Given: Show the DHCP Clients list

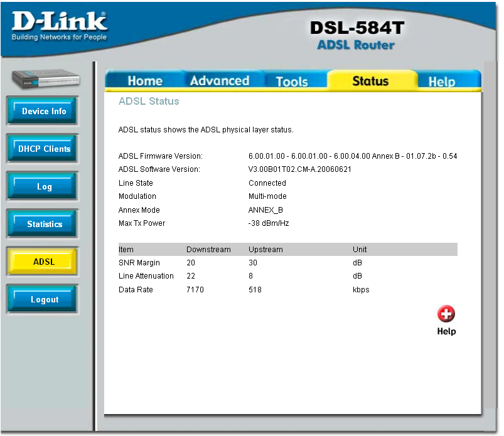Looking at the screenshot, I should click(42, 149).
